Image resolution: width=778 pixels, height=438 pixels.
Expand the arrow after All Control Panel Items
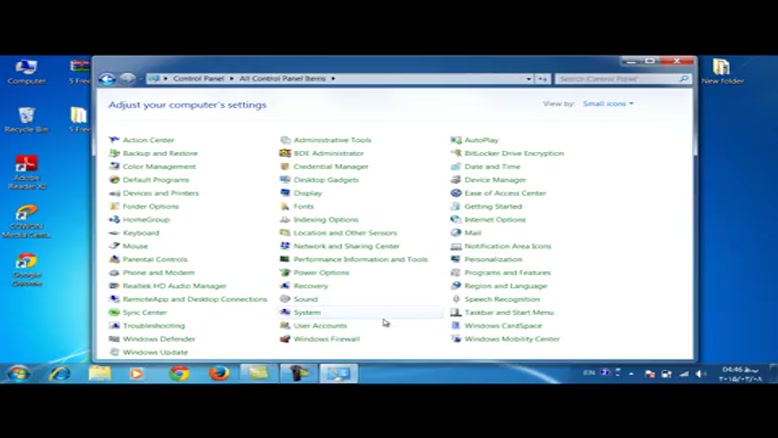333,79
